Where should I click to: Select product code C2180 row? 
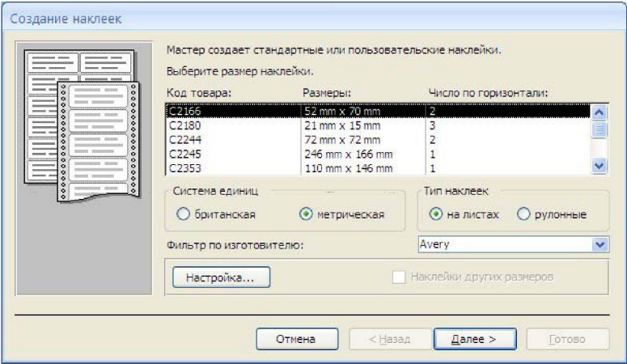pos(378,125)
